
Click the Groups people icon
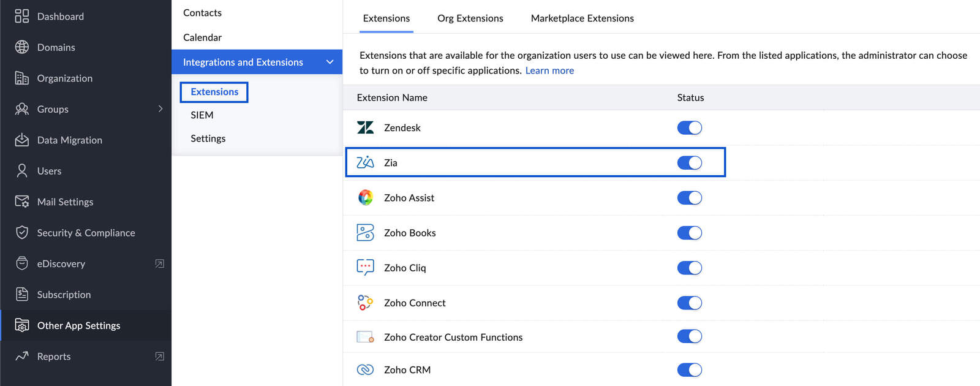22,109
